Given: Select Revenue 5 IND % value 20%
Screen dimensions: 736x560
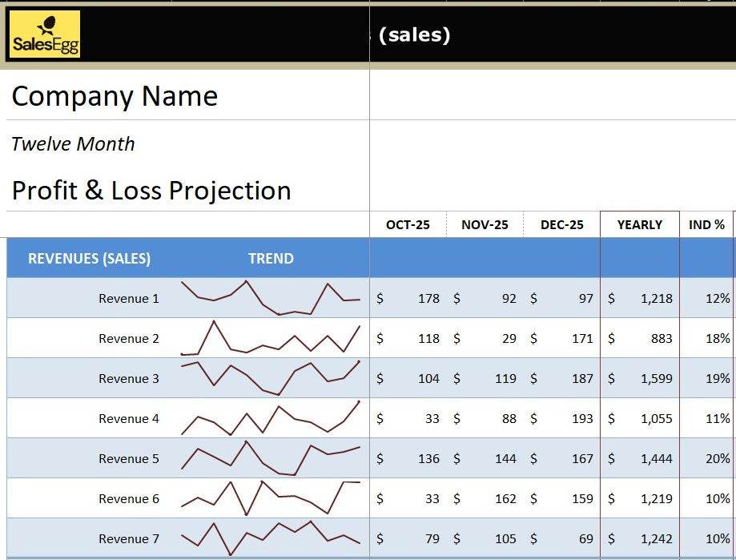Looking at the screenshot, I should tap(718, 458).
